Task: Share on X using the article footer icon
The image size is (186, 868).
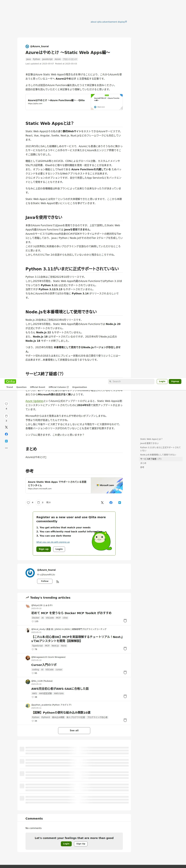Action: pyautogui.click(x=102, y=502)
